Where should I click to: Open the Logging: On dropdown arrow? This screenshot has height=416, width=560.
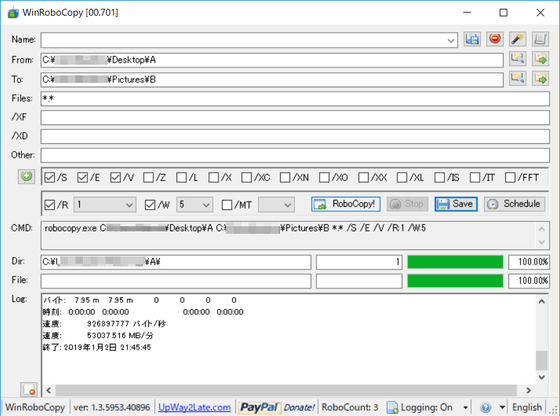[x=465, y=407]
